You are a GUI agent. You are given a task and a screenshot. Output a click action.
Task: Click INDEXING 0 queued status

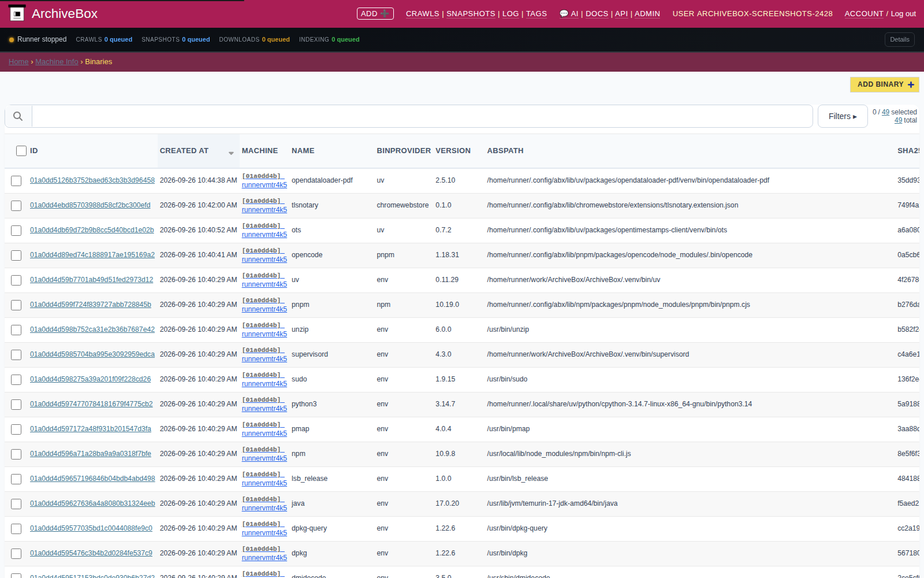329,40
